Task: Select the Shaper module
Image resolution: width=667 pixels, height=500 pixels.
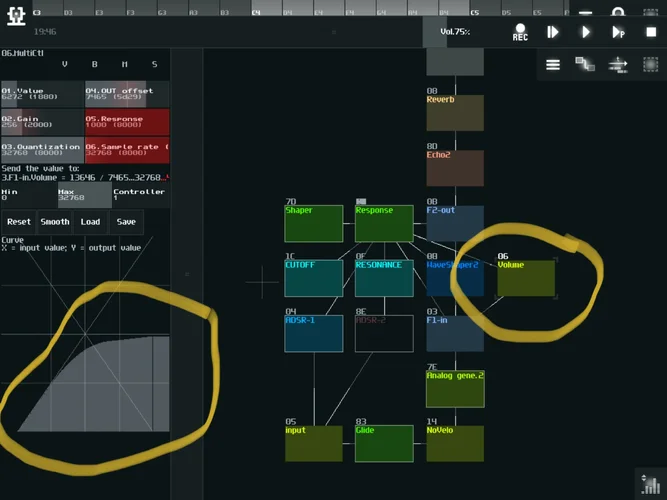Action: [x=314, y=223]
